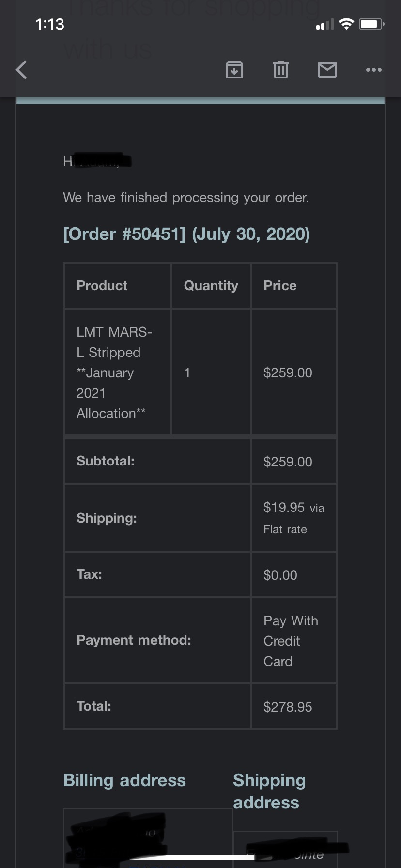Delete the email using the trash icon
Screen dimensions: 401x868
pyautogui.click(x=281, y=70)
